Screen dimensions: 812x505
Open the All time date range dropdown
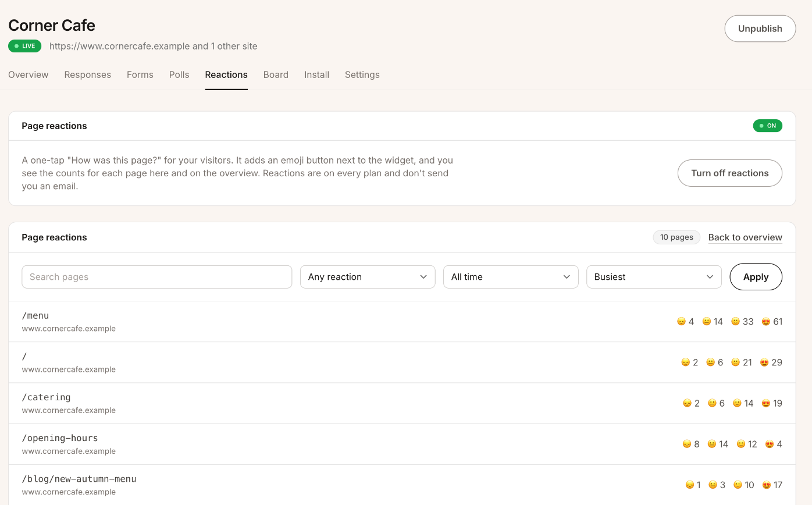(x=511, y=277)
